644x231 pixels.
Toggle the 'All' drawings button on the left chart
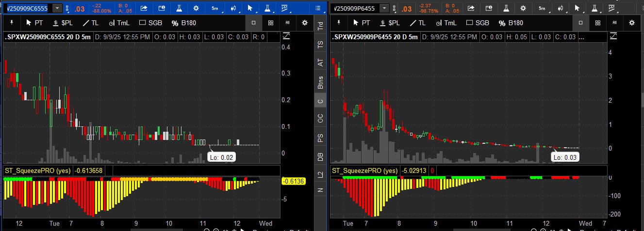click(x=287, y=23)
